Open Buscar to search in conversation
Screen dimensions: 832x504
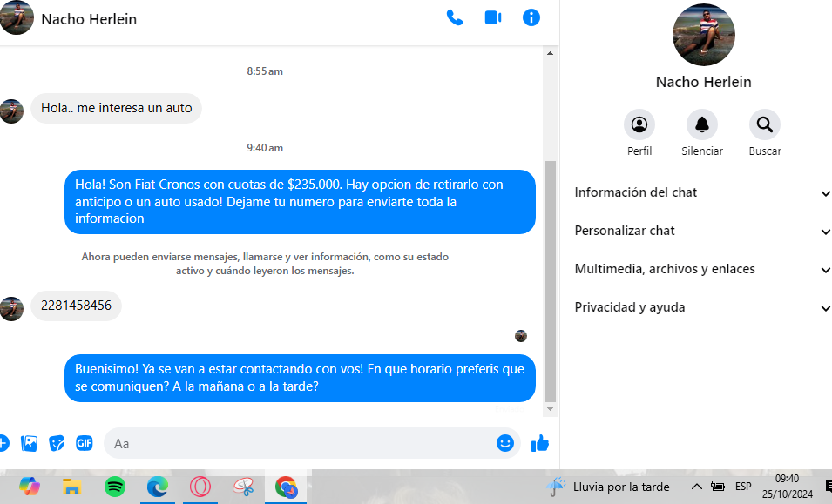[764, 125]
